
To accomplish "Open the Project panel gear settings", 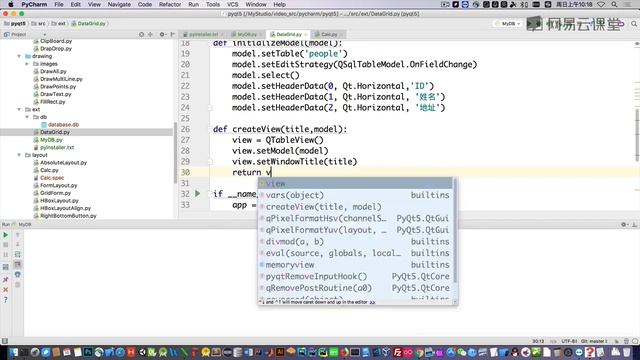I will coord(162,35).
